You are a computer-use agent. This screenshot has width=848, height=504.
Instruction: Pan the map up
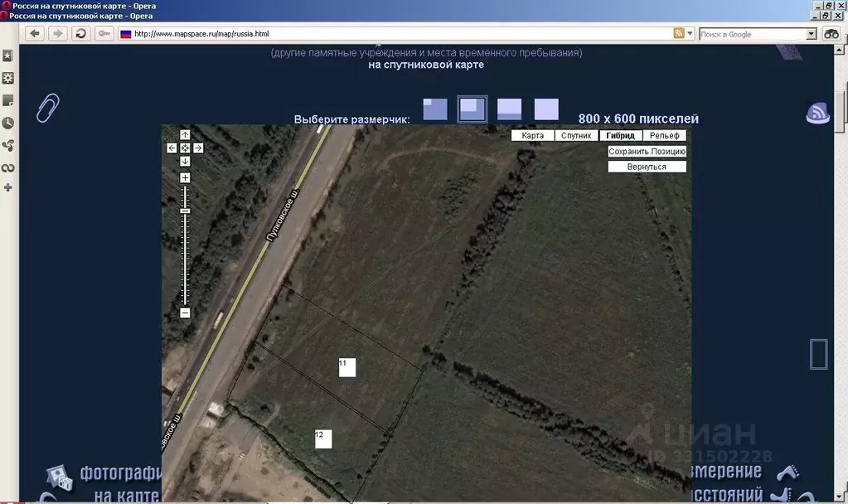185,134
